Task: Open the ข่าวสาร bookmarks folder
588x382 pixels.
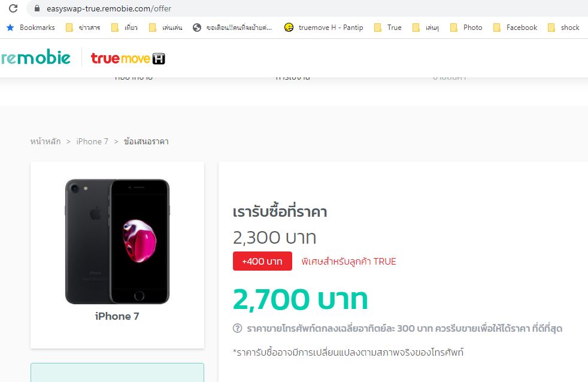Action: (83, 28)
